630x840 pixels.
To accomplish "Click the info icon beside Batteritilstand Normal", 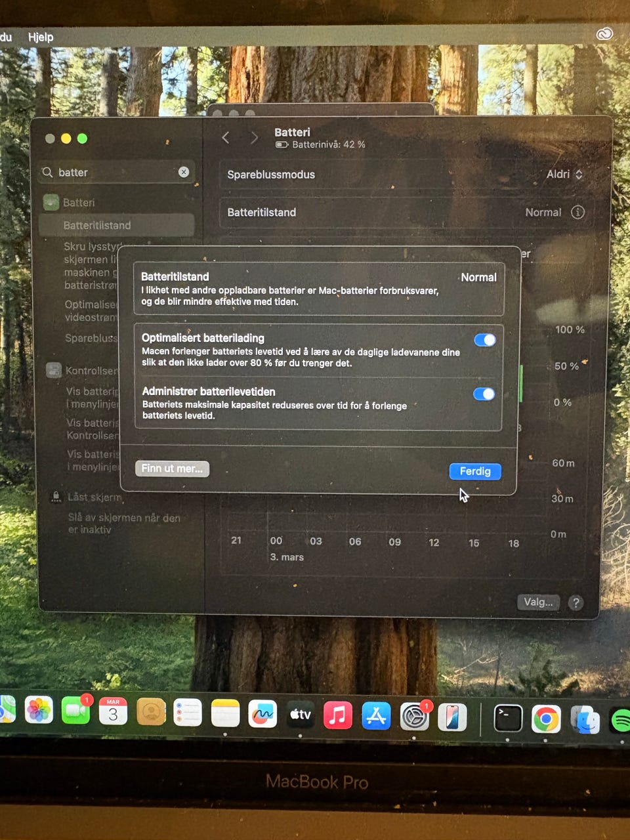I will [577, 212].
